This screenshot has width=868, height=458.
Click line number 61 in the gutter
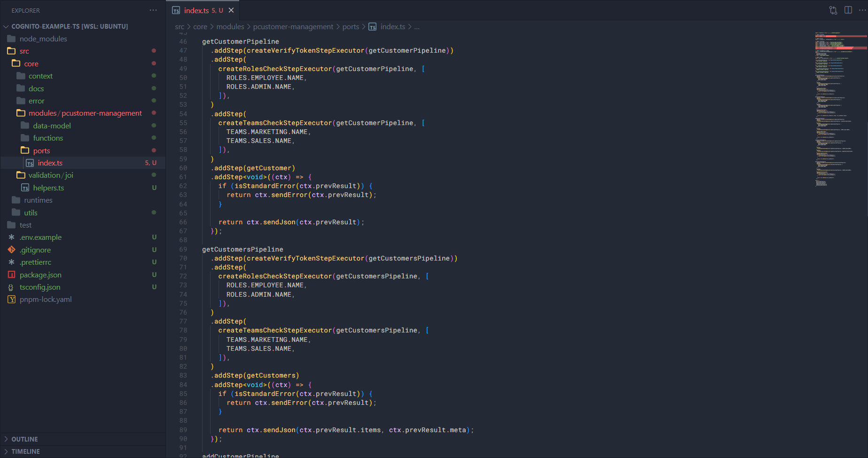coord(183,177)
